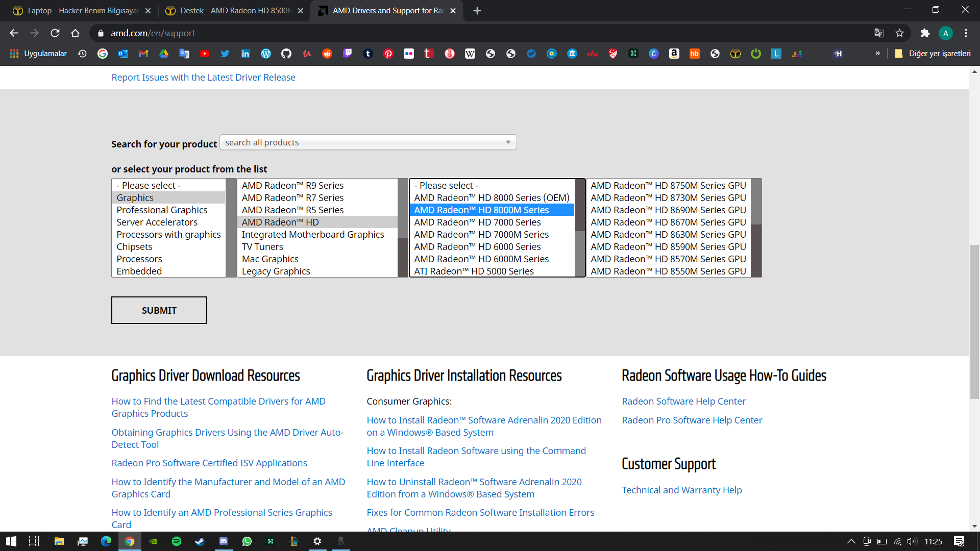Open the Twitter bookmark icon
Image resolution: width=980 pixels, height=551 pixels.
pos(225,54)
